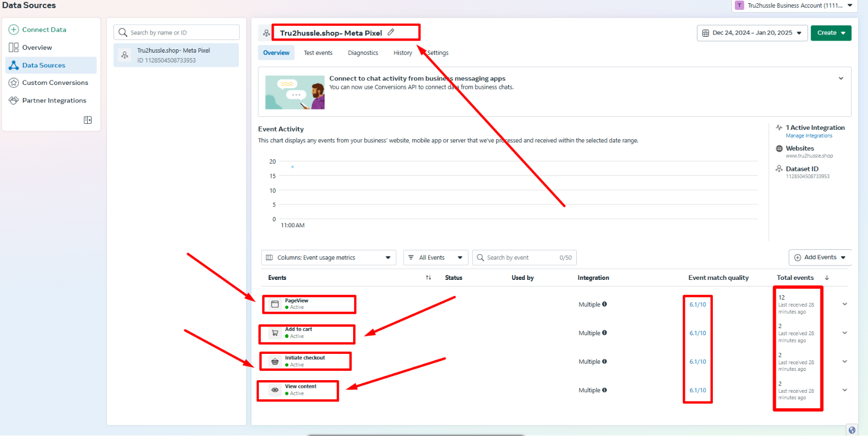868x436 pixels.
Task: Click the green Create button
Action: click(x=831, y=33)
